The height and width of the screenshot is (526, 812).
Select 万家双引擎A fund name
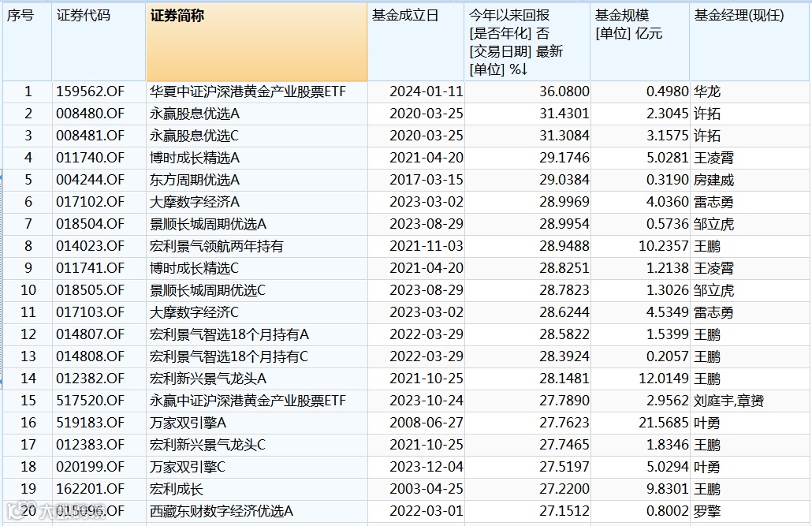(188, 423)
